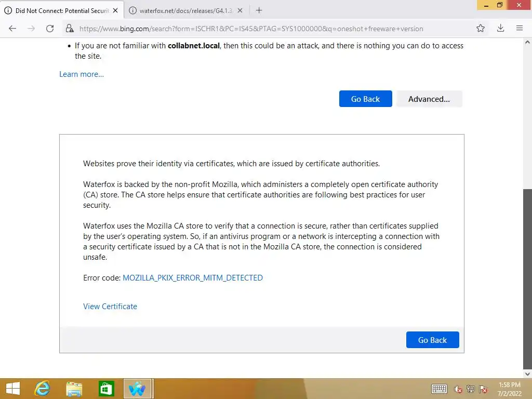
Task: Click the page scrollbar thumb
Action: point(527,278)
